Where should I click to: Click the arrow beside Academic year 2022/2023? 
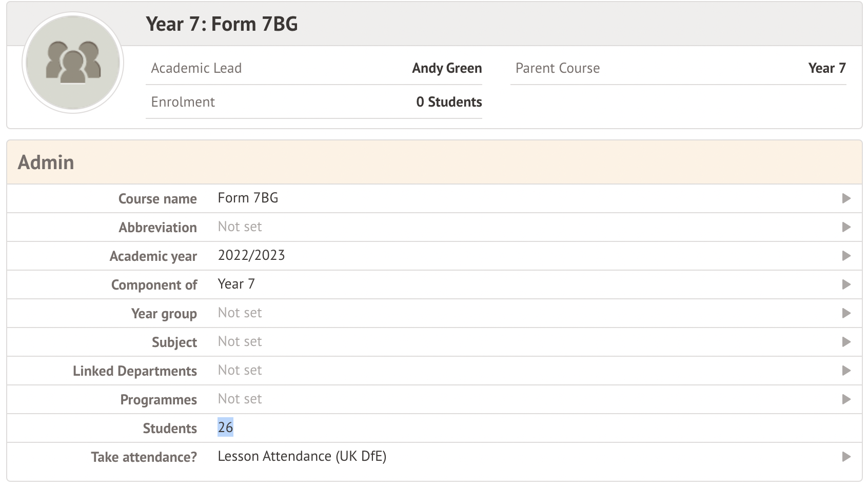846,256
